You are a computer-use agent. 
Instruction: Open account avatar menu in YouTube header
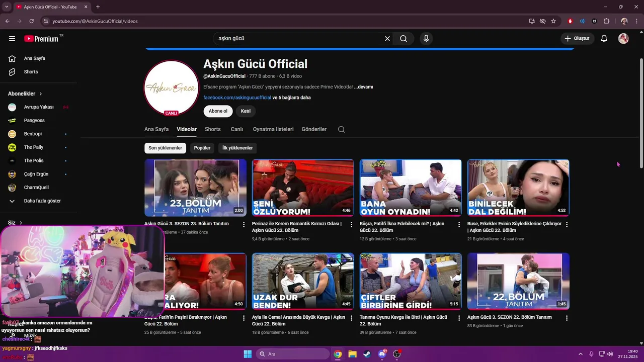623,39
